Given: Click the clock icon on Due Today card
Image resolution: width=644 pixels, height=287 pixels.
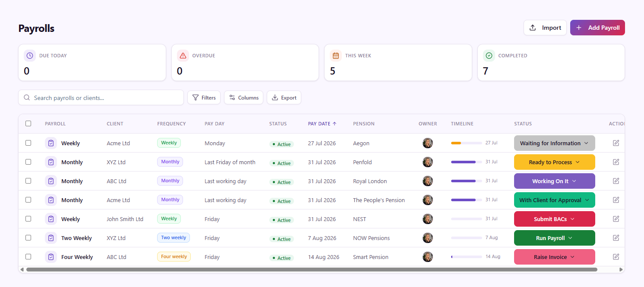Looking at the screenshot, I should click(30, 56).
